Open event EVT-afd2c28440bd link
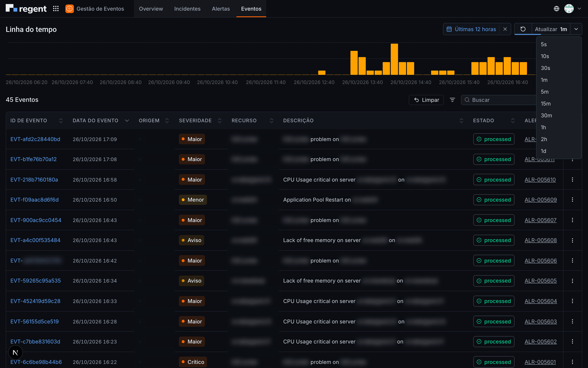This screenshot has height=368, width=588. (x=35, y=139)
